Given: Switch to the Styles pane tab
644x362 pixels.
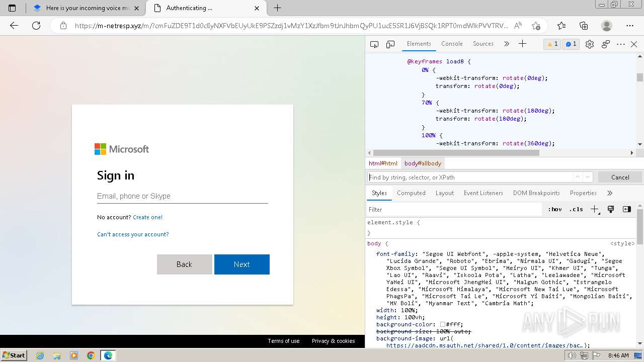Looking at the screenshot, I should (x=379, y=193).
